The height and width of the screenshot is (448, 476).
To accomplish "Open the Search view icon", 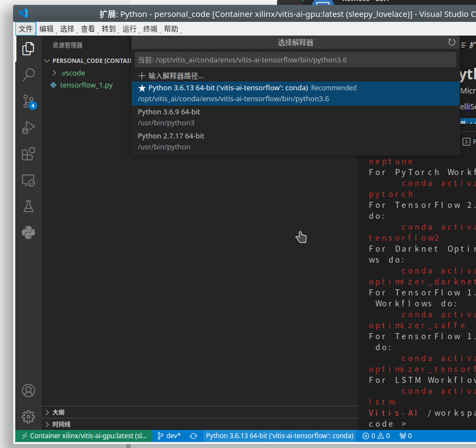I will point(28,75).
